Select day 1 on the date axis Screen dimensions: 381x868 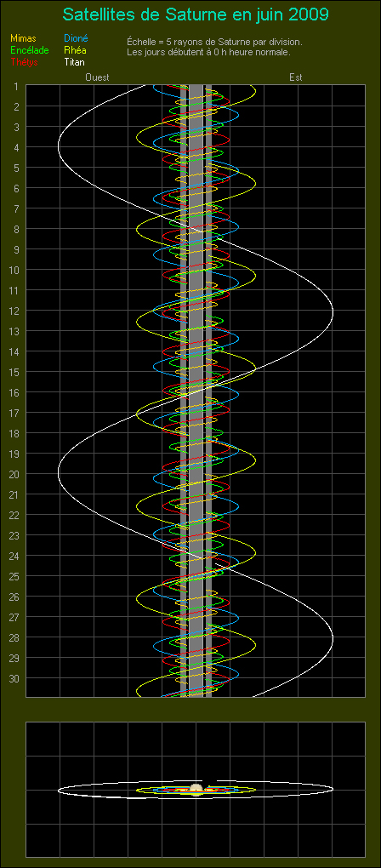(16, 86)
